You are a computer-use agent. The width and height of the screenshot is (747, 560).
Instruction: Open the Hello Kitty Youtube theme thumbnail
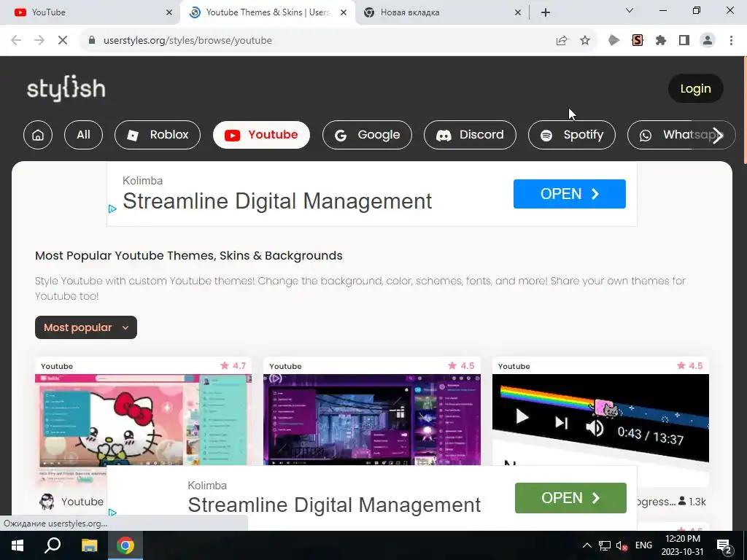coord(143,420)
